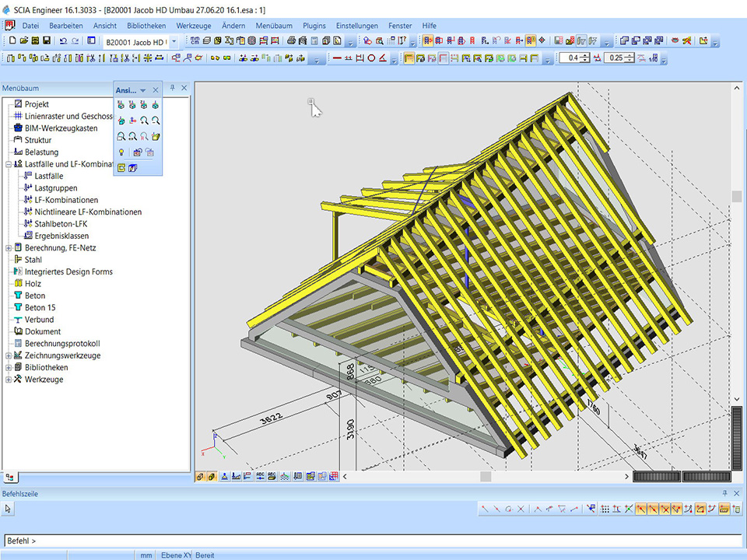Click the Open file folder icon
The height and width of the screenshot is (560, 747).
pos(24,40)
